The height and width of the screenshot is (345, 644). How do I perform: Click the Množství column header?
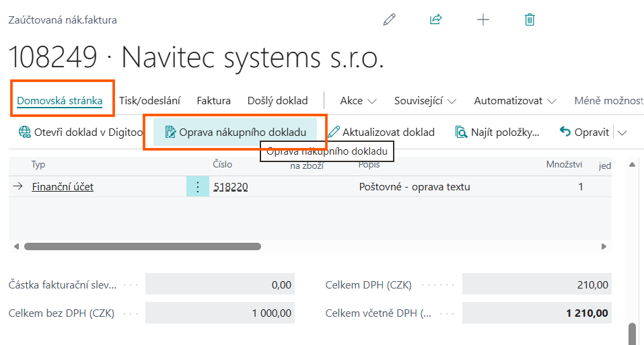click(564, 164)
